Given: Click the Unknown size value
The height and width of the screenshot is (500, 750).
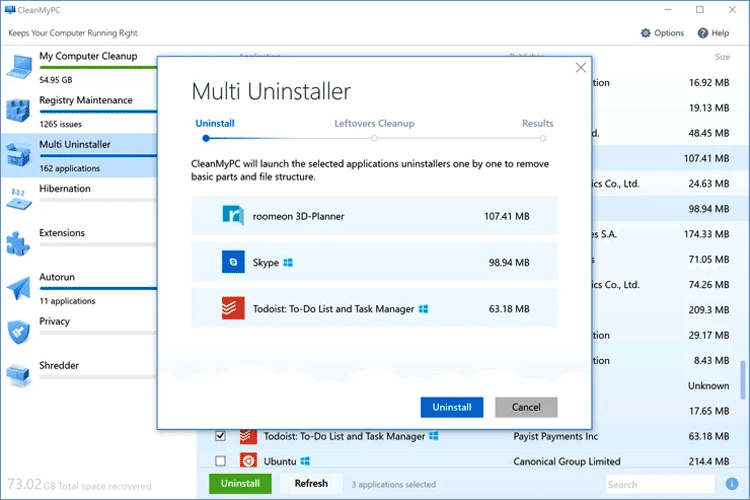Looking at the screenshot, I should tap(708, 386).
